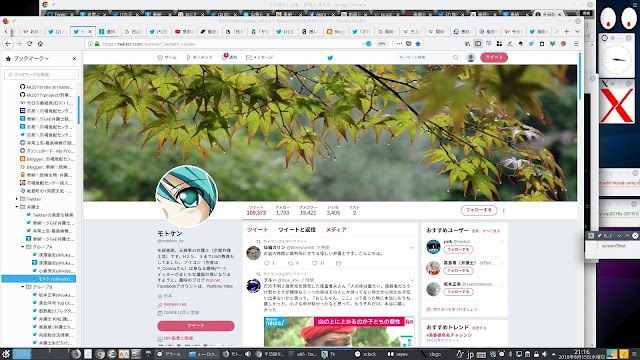Viewport: 640px width, 360px height.
Task: Close the bookmarks sidebar
Action: (x=74, y=59)
